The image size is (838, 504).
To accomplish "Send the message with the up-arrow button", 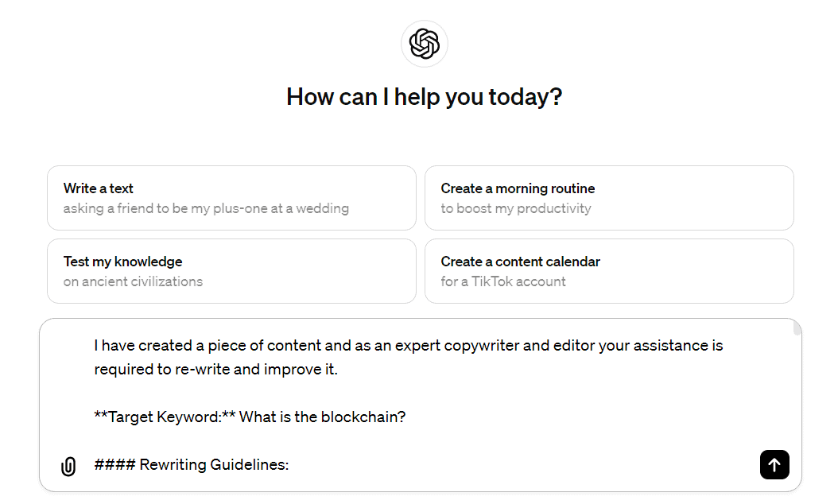I will pos(774,464).
